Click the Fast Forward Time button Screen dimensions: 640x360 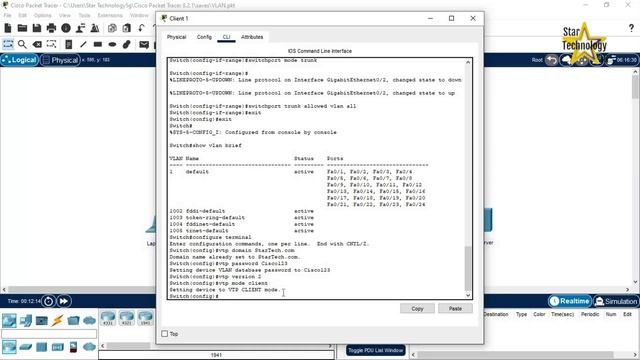[x=64, y=301]
